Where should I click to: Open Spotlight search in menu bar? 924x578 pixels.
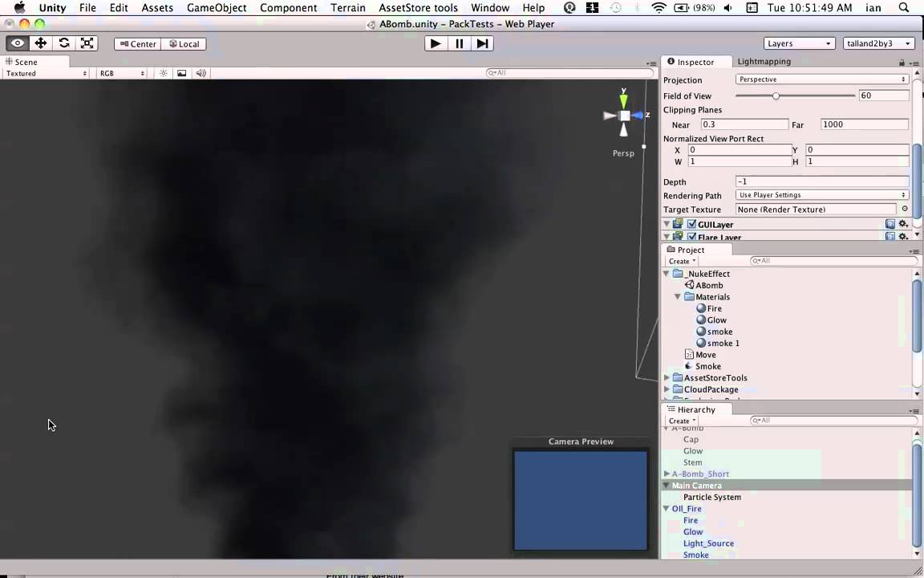[x=903, y=8]
